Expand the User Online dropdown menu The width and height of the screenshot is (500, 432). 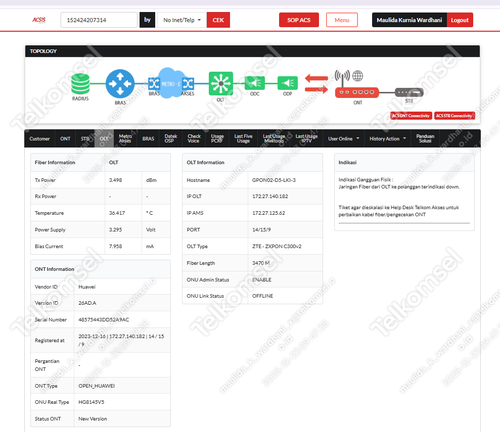[x=343, y=139]
